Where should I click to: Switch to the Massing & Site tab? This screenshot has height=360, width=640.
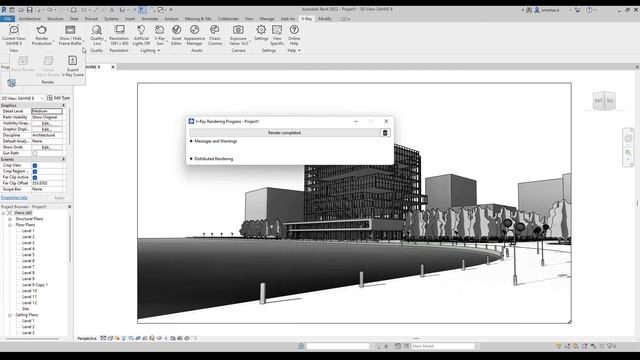(x=198, y=19)
